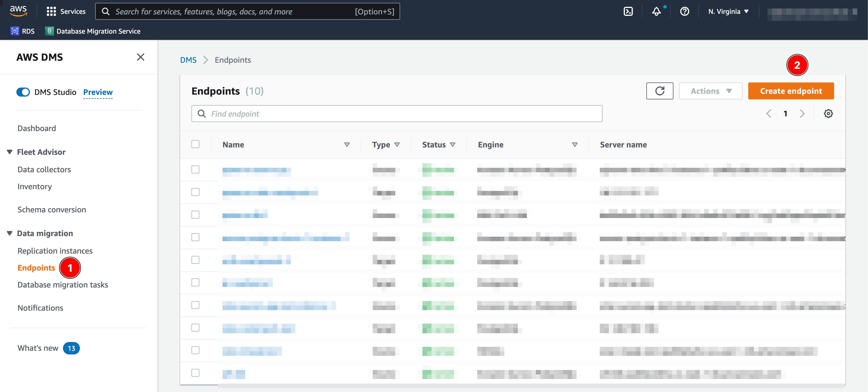Follow the DMS breadcrumb link
Screen dimensions: 868x392
pos(188,60)
